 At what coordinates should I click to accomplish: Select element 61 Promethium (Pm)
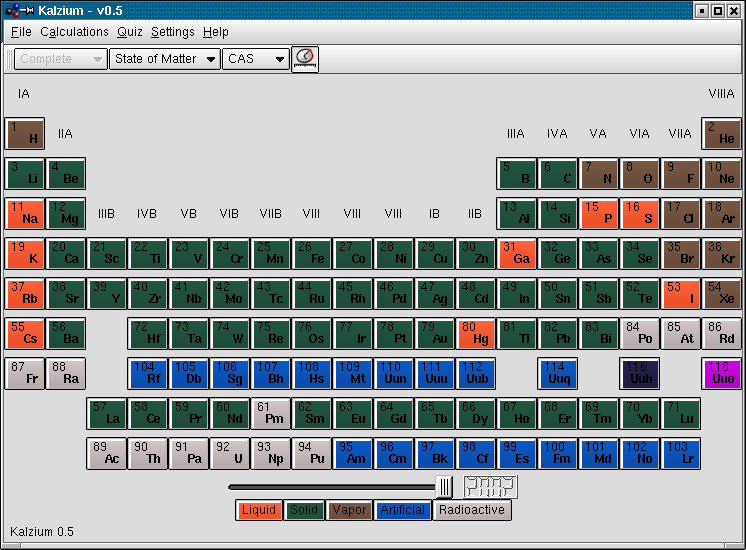coord(270,413)
